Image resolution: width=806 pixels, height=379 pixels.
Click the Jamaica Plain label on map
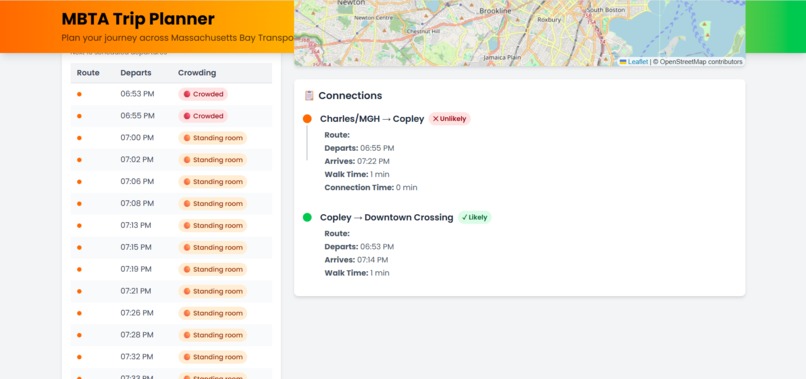point(502,57)
